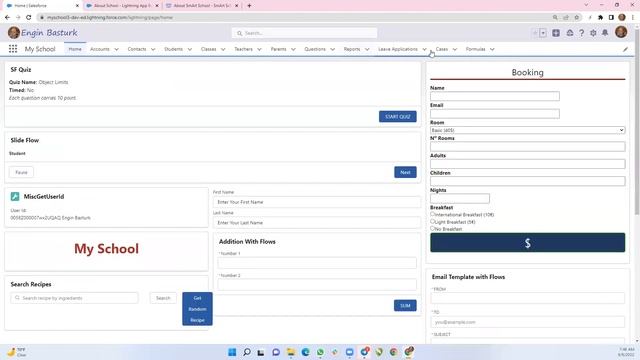Open the Cases navigation tab

coord(442,49)
